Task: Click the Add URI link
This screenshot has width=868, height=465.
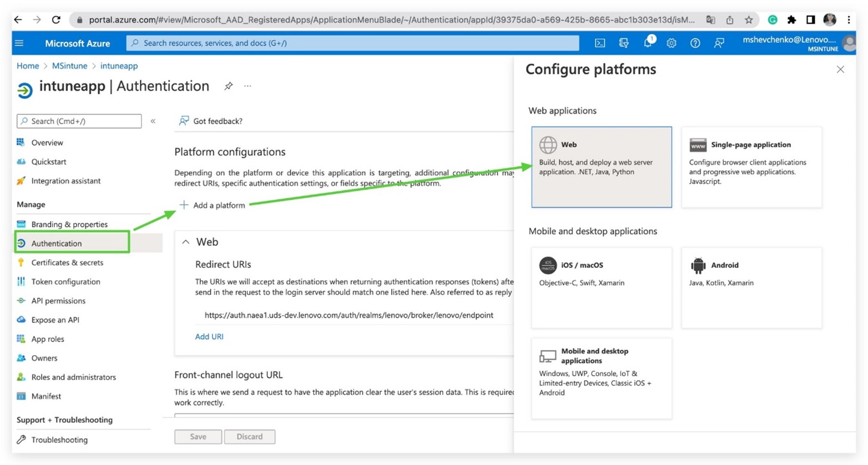Action: pos(209,336)
